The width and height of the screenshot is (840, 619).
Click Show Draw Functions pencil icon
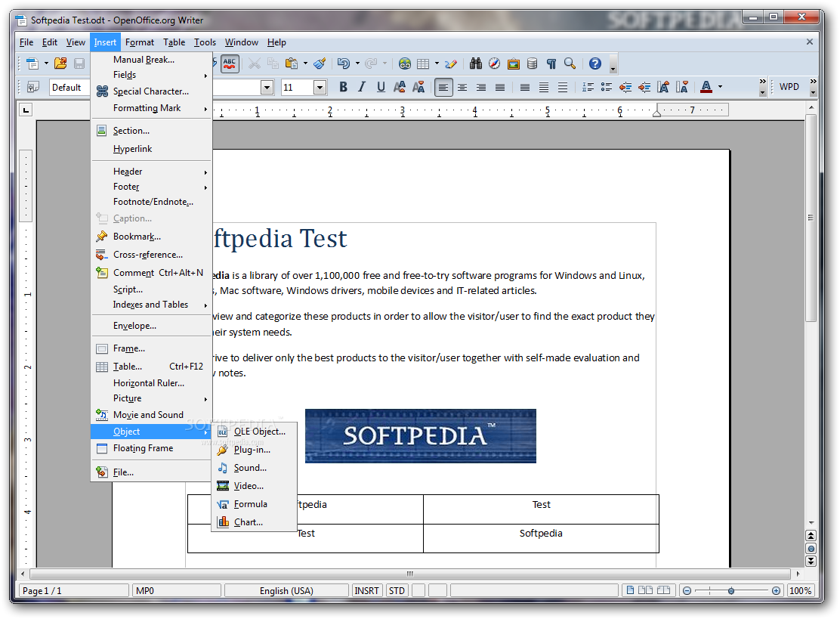[450, 63]
